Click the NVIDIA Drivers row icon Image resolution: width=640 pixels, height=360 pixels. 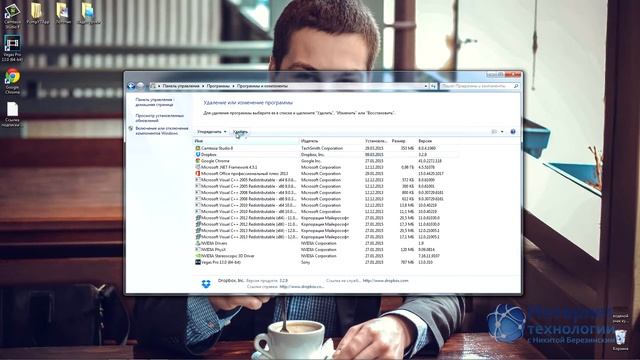[x=198, y=243]
